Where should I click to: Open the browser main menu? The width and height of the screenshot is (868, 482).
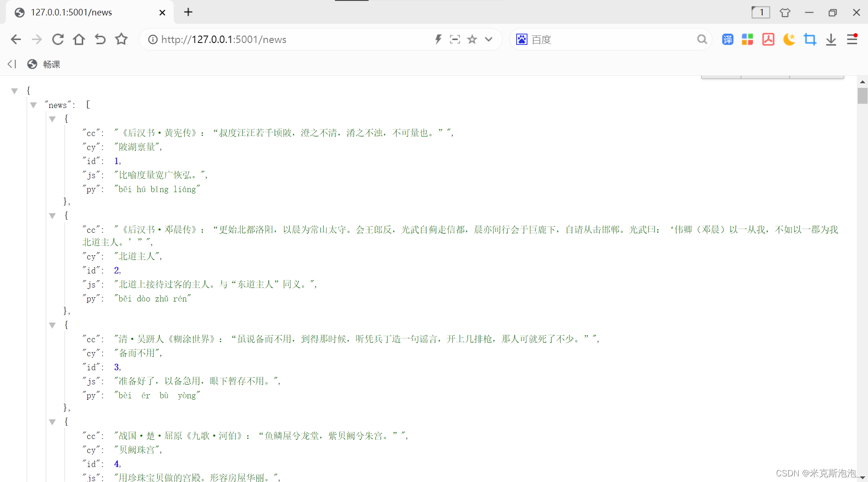click(x=852, y=39)
